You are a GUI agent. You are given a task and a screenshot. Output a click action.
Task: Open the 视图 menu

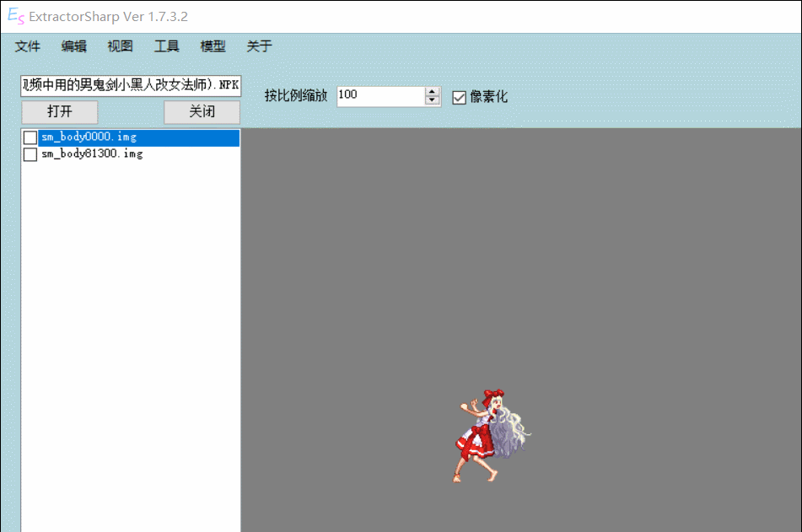tap(120, 46)
